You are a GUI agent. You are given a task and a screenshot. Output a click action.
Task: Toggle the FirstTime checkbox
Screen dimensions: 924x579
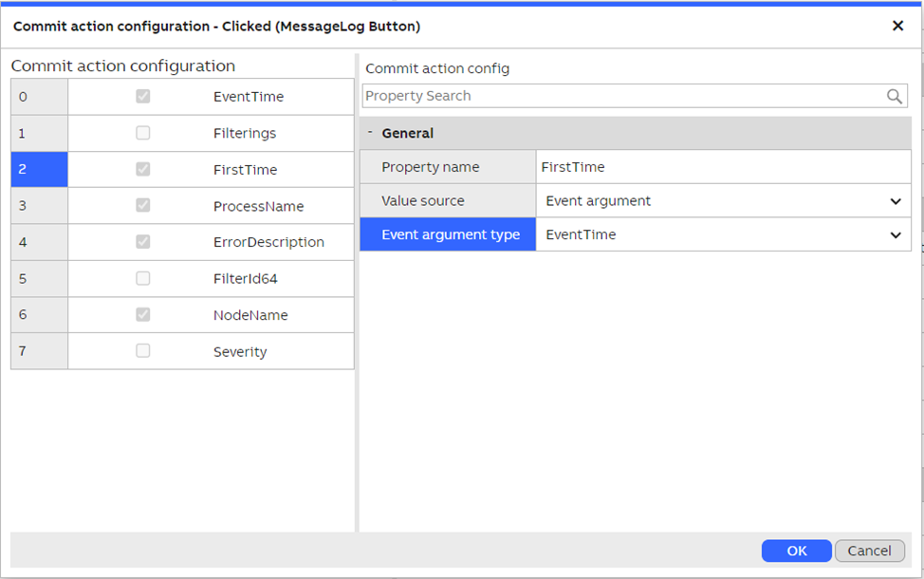point(142,169)
